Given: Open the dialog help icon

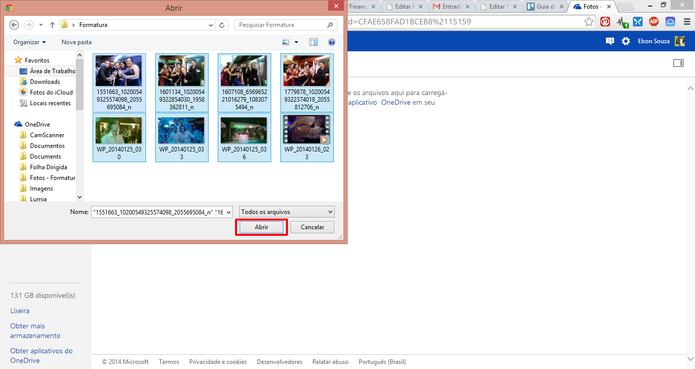Looking at the screenshot, I should tap(332, 42).
